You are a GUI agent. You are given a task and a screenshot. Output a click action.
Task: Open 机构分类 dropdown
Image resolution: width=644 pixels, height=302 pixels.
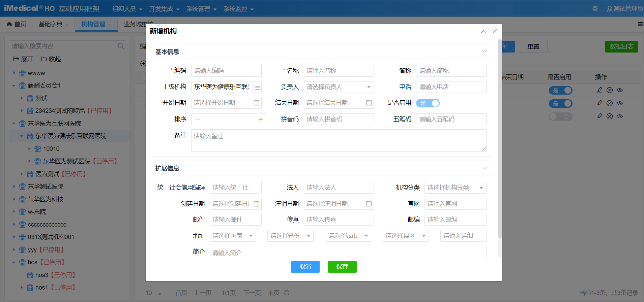pos(455,188)
